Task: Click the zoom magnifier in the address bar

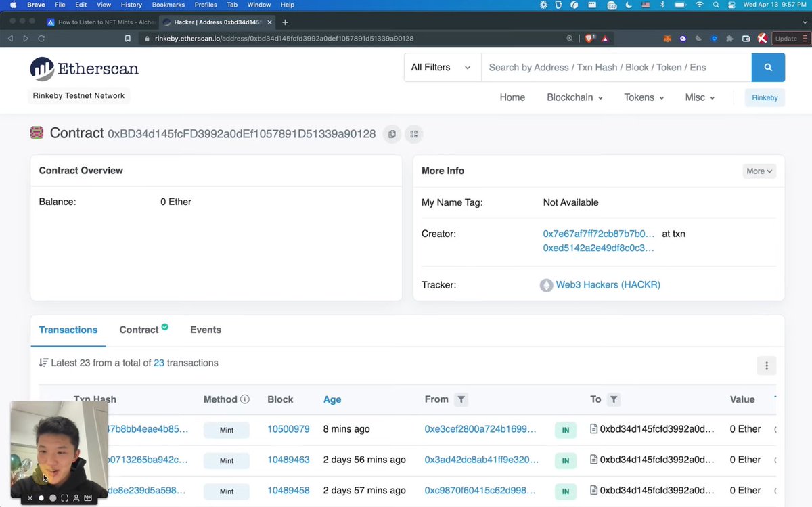Action: (x=570, y=39)
